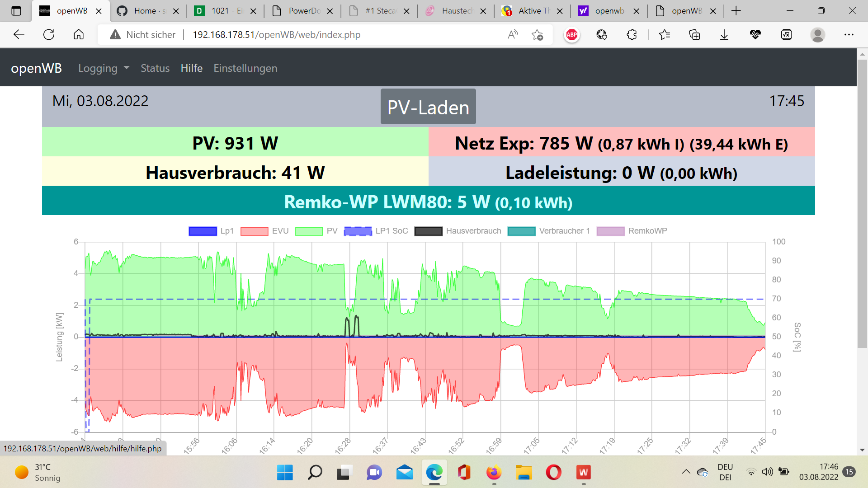
Task: Open the Einstellungen link
Action: pyautogui.click(x=245, y=68)
